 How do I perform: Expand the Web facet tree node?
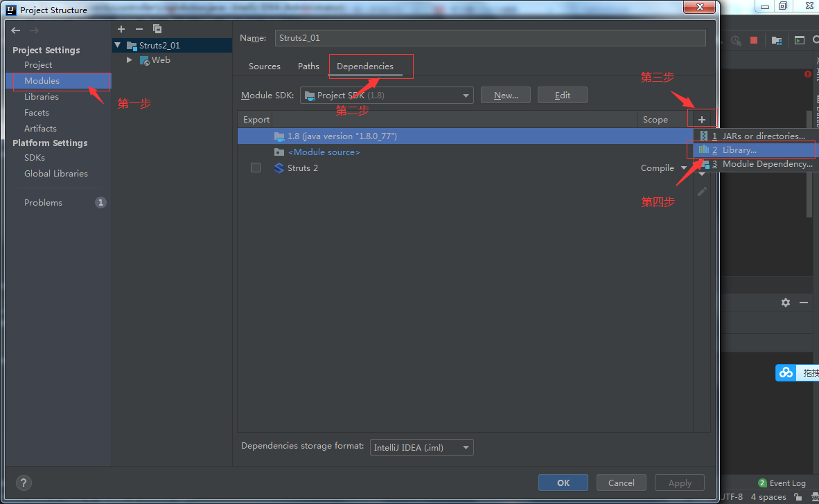pyautogui.click(x=129, y=60)
